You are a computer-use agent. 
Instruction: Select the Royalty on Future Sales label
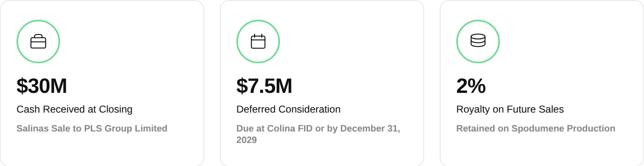[x=510, y=109]
